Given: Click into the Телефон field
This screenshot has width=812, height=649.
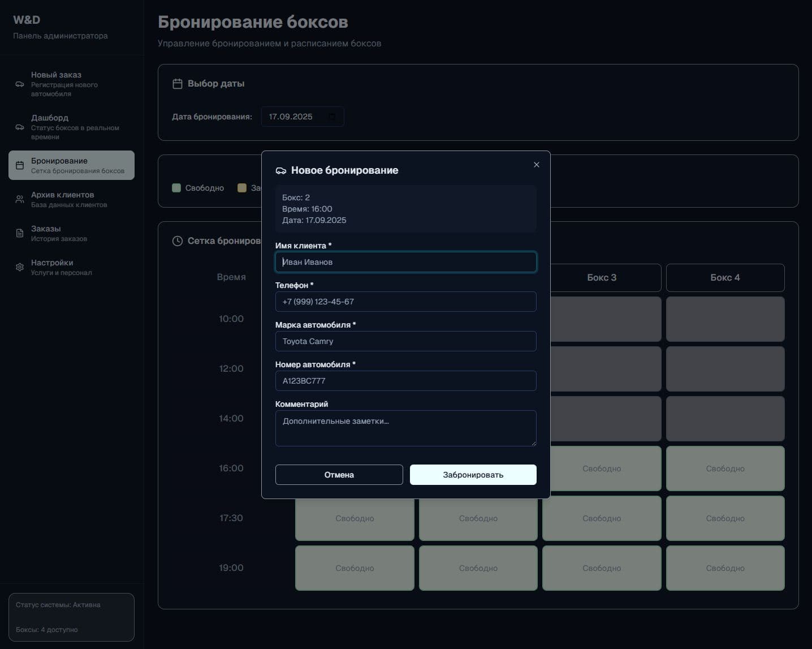Looking at the screenshot, I should pyautogui.click(x=405, y=302).
